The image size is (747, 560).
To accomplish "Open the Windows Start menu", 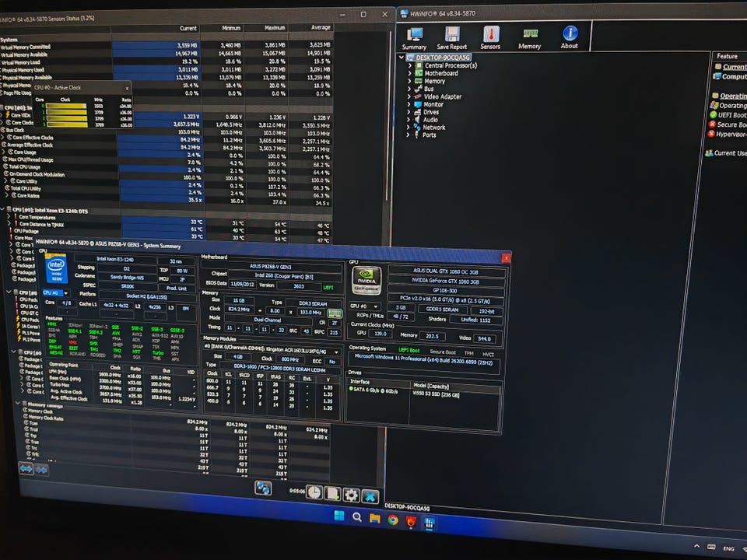I will 339,516.
